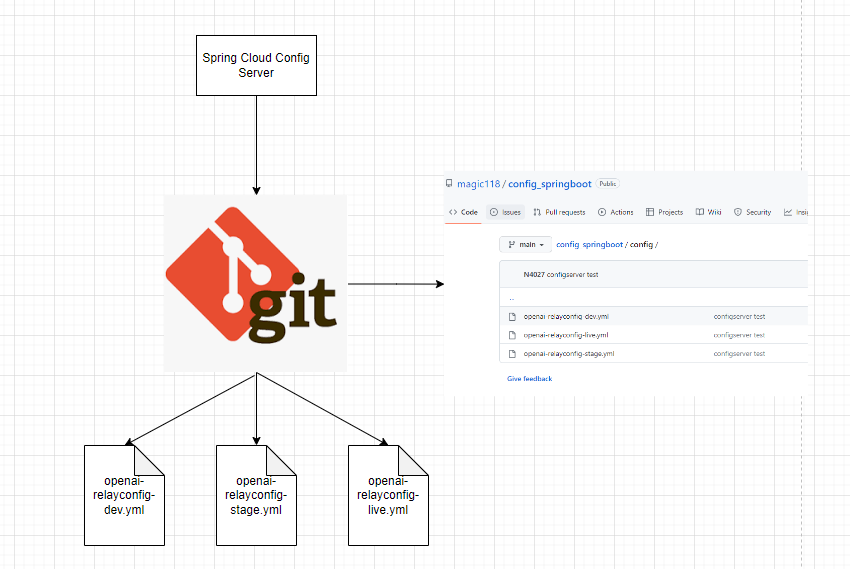The image size is (850, 569).
Task: Open openai-relayconfig-dev.yml in file list
Action: [x=566, y=316]
